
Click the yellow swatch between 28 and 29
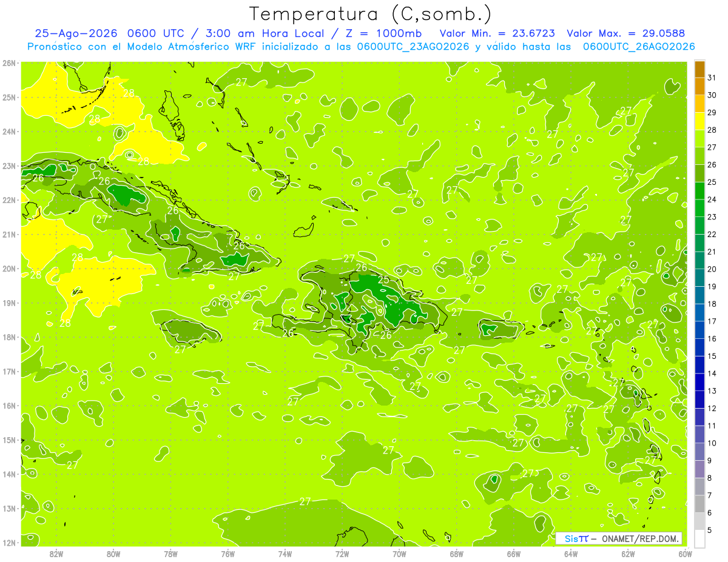[x=699, y=121]
